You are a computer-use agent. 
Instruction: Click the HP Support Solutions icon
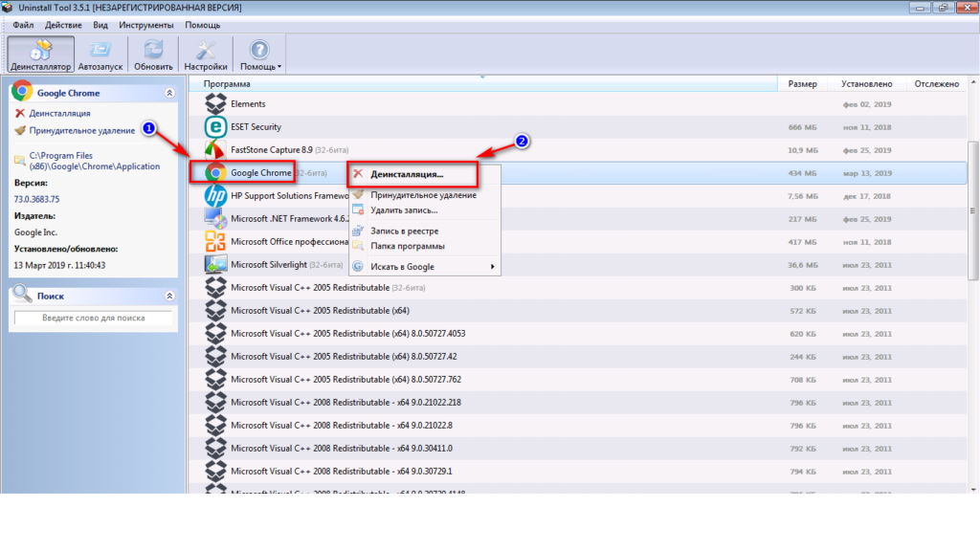215,195
